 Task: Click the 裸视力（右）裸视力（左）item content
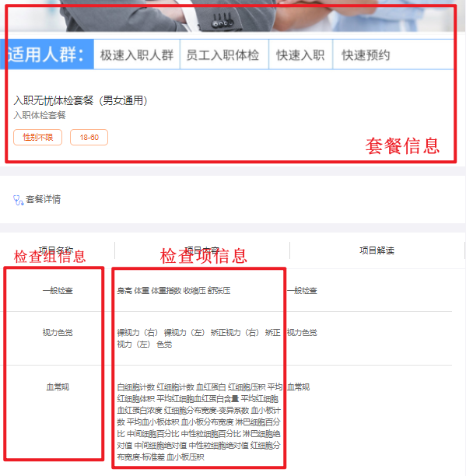198,338
